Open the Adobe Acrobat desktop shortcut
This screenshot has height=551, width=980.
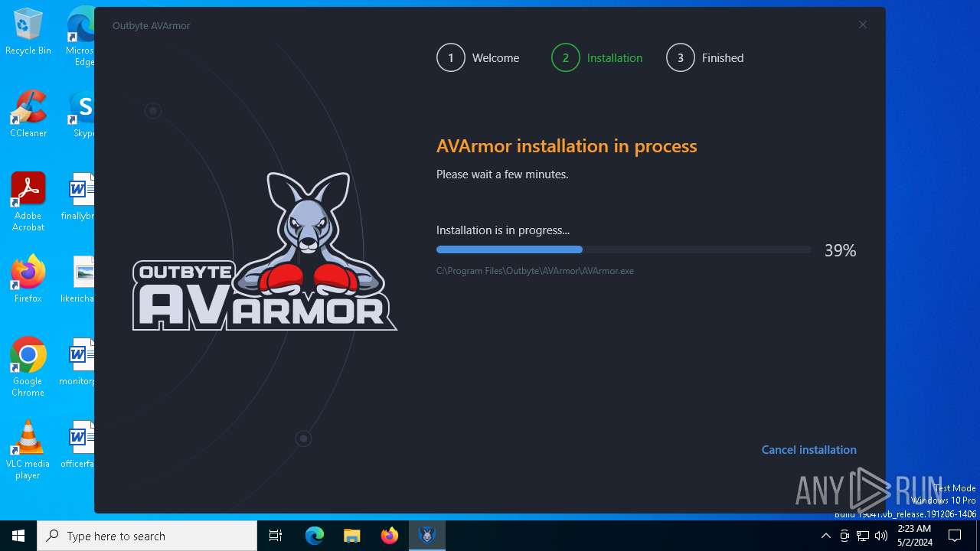point(28,202)
